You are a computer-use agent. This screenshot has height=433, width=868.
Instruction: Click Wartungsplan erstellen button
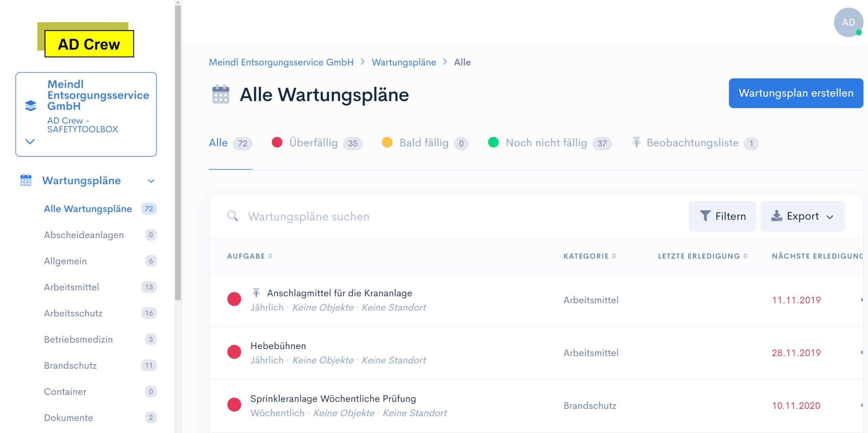[796, 93]
